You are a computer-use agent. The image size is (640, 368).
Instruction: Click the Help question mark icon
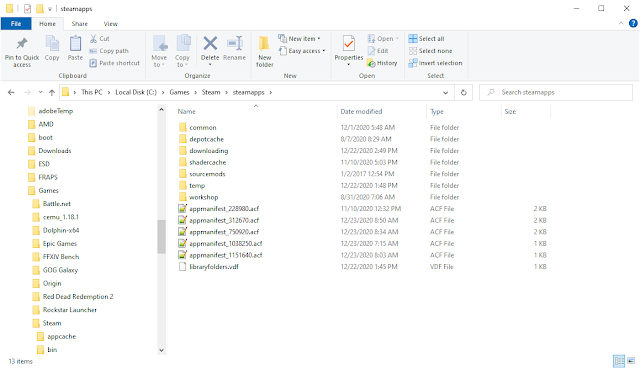tap(633, 24)
